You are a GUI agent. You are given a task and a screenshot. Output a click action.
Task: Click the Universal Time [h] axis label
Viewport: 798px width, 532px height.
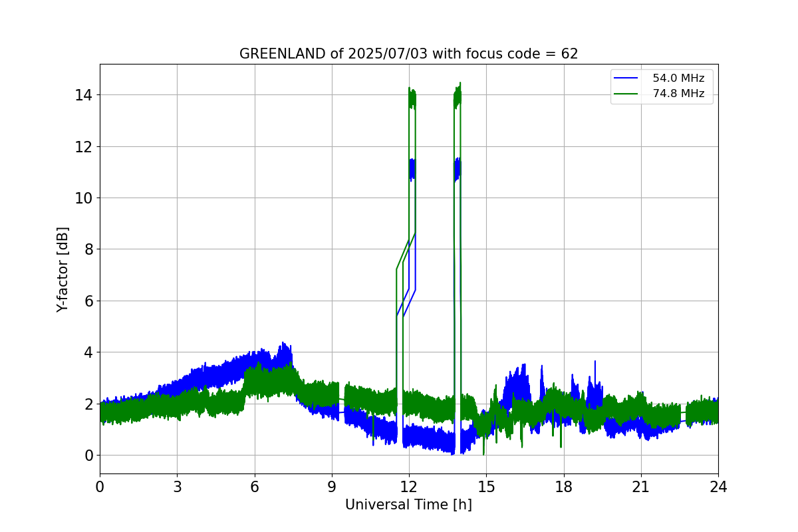click(408, 505)
